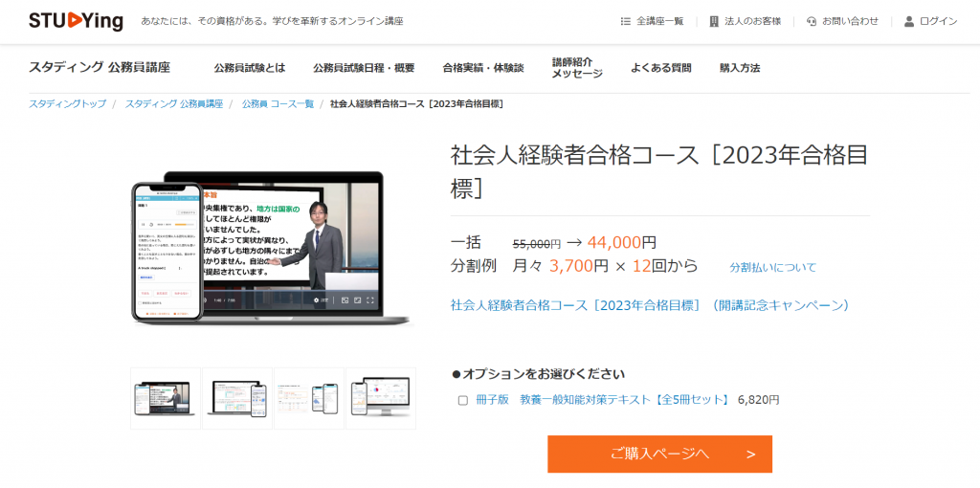
Task: Click 冊子版 教養一般知能対策テキスト link
Action: [x=603, y=400]
